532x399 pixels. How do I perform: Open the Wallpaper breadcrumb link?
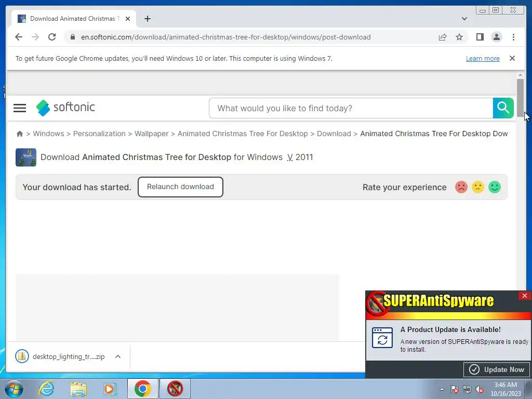[151, 134]
